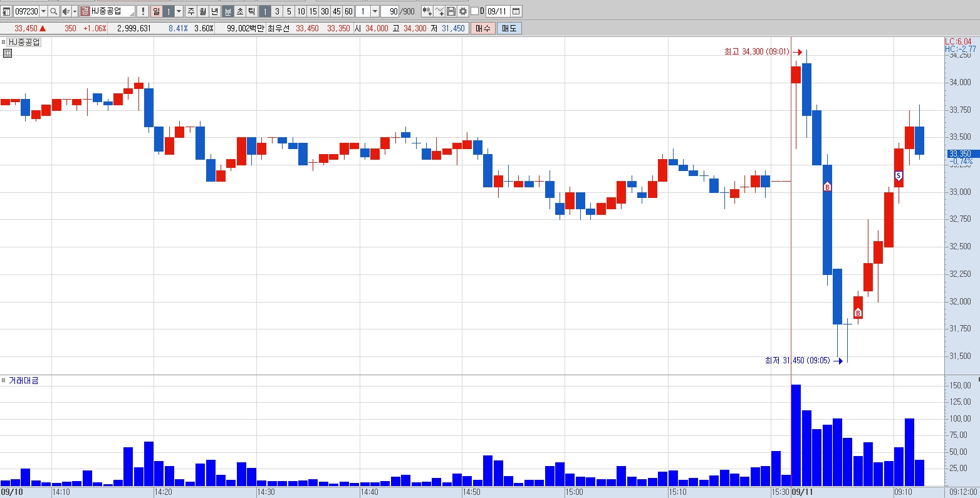
Task: Open the custom interval dropdown next to 60
Action: [375, 11]
